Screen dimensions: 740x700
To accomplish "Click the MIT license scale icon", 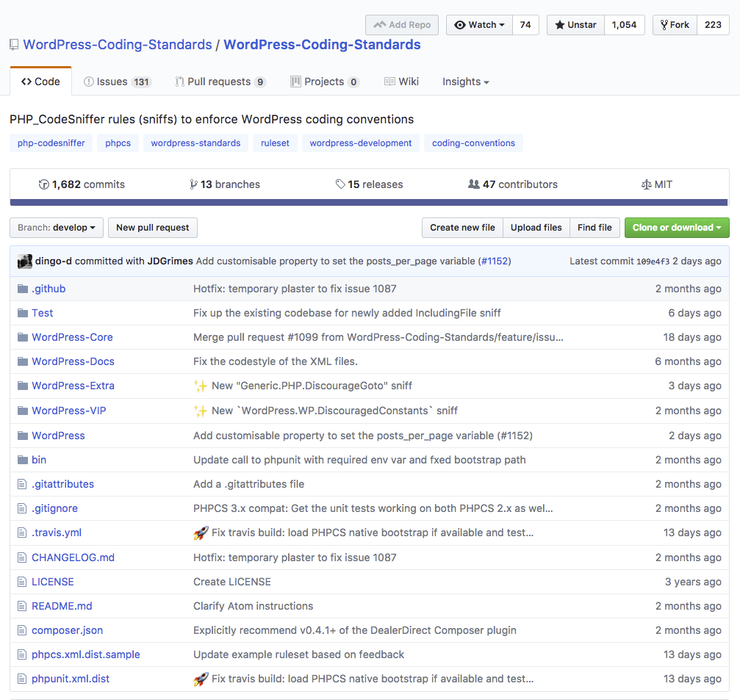I will pyautogui.click(x=647, y=184).
